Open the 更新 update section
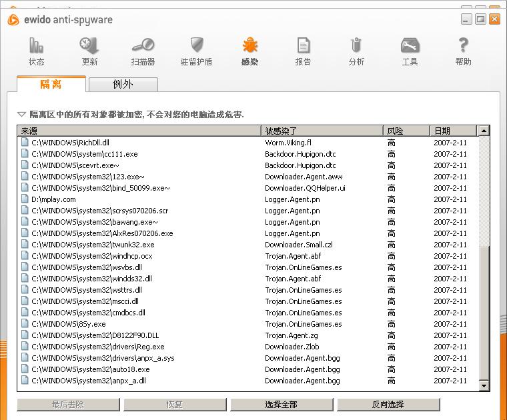This screenshot has width=507, height=420. coord(89,51)
